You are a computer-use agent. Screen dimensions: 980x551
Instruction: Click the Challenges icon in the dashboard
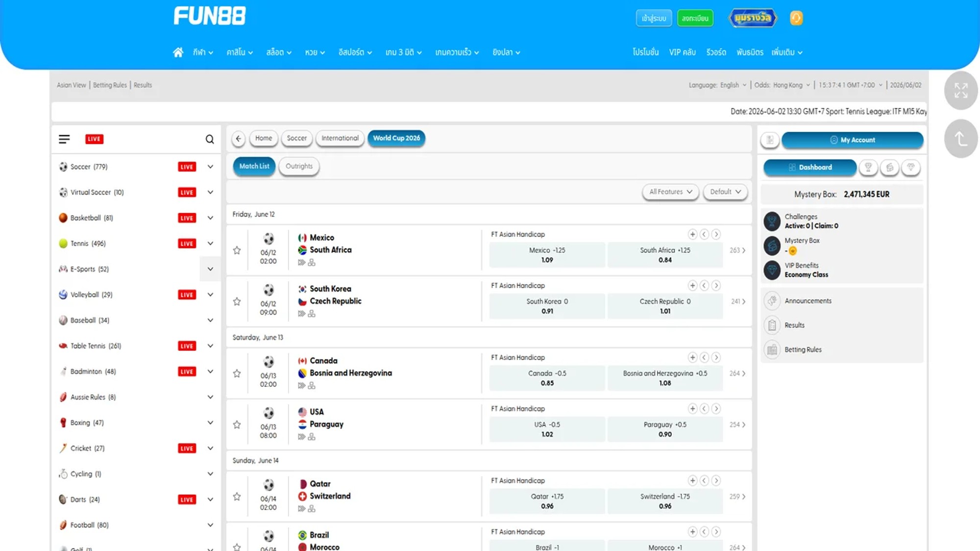pos(772,221)
